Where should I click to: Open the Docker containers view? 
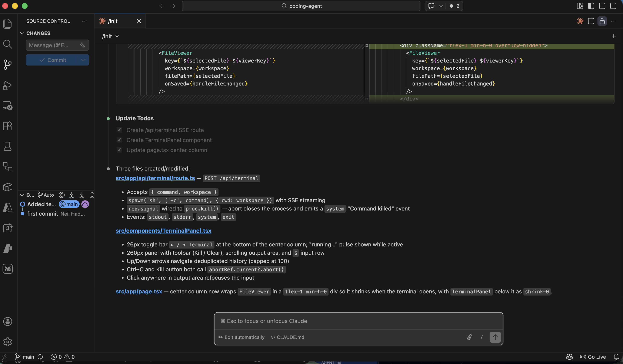7,187
